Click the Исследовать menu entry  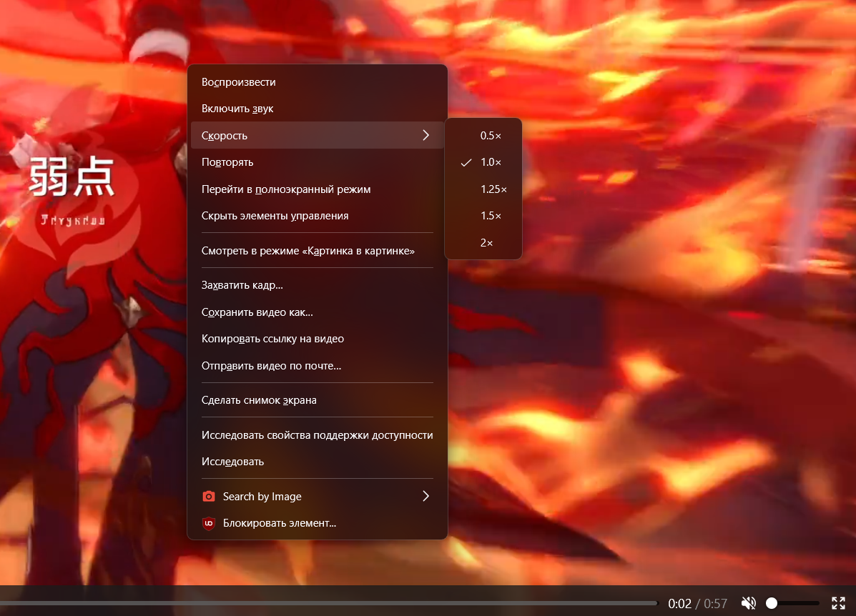[x=318, y=462]
